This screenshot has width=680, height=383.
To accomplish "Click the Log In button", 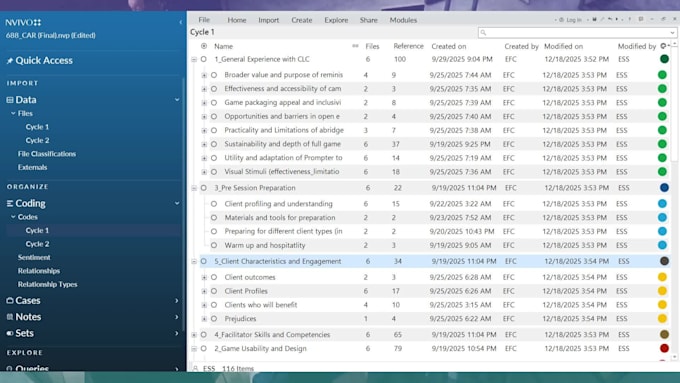I will click(x=570, y=20).
